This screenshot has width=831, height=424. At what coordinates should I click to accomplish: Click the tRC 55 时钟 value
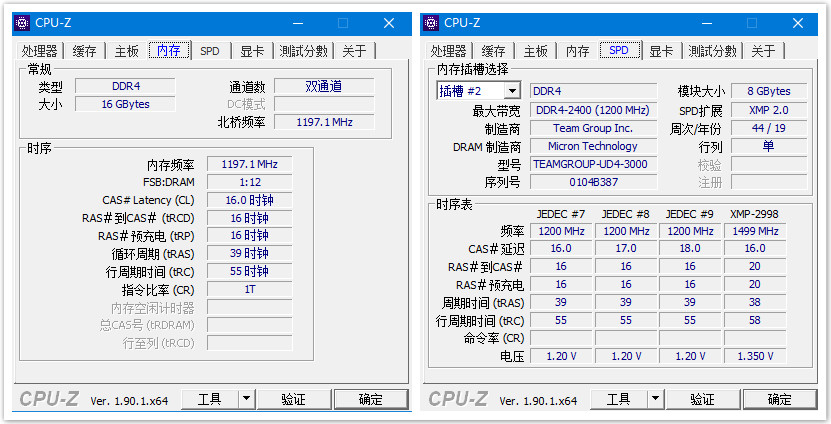[x=249, y=271]
